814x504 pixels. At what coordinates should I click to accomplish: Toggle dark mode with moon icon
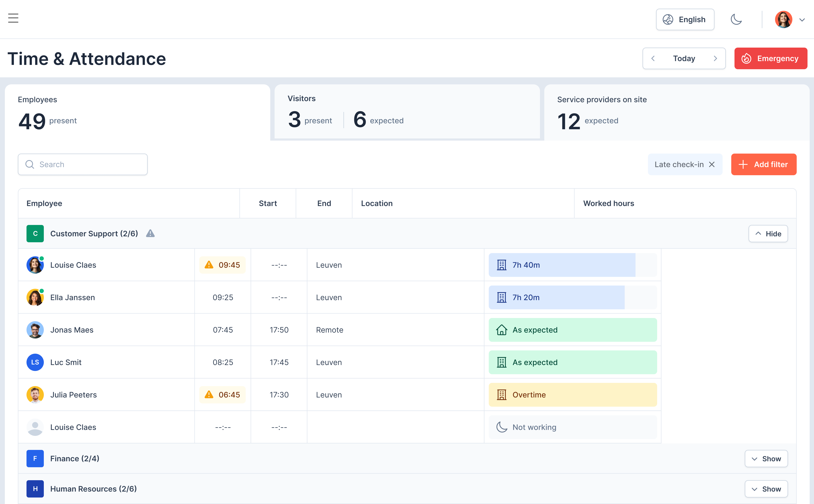tap(736, 19)
